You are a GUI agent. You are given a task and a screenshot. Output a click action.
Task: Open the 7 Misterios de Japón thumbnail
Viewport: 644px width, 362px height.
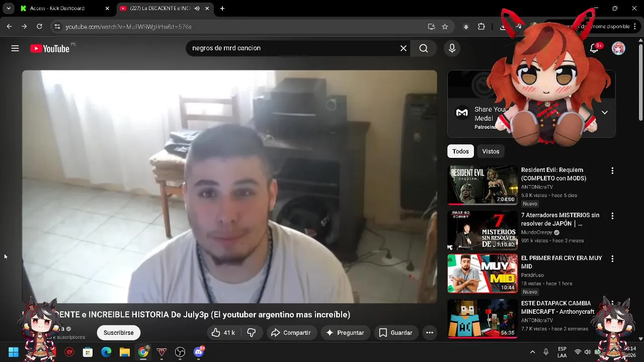coord(482,230)
